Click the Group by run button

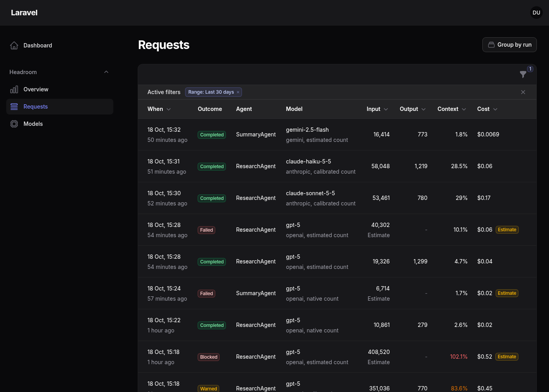tap(509, 45)
